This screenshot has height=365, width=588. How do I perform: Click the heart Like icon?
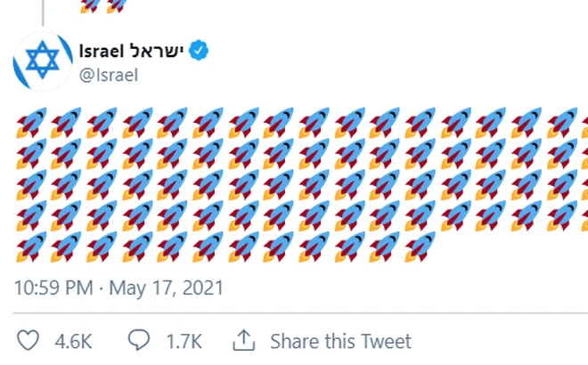click(29, 341)
